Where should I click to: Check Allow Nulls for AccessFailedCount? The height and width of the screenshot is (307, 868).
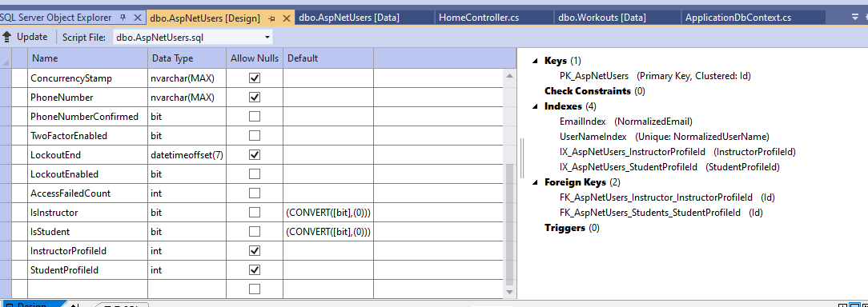tap(255, 193)
